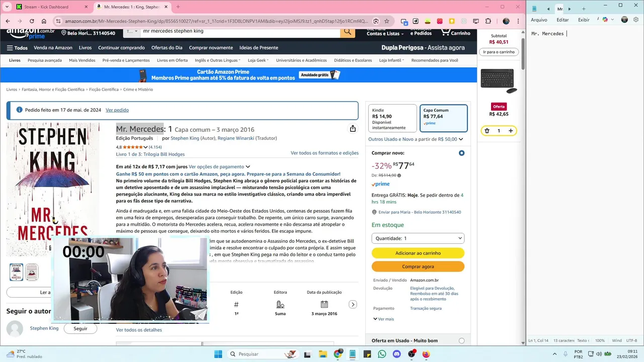Image resolution: width=644 pixels, height=362 pixels.
Task: Open Exibir menu in Notepad
Action: [584, 20]
